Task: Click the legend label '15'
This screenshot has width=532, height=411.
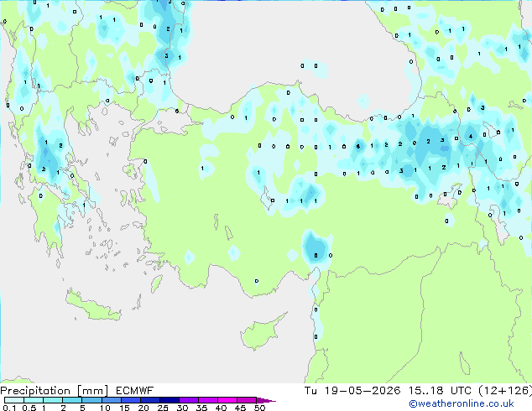Action: (124, 408)
